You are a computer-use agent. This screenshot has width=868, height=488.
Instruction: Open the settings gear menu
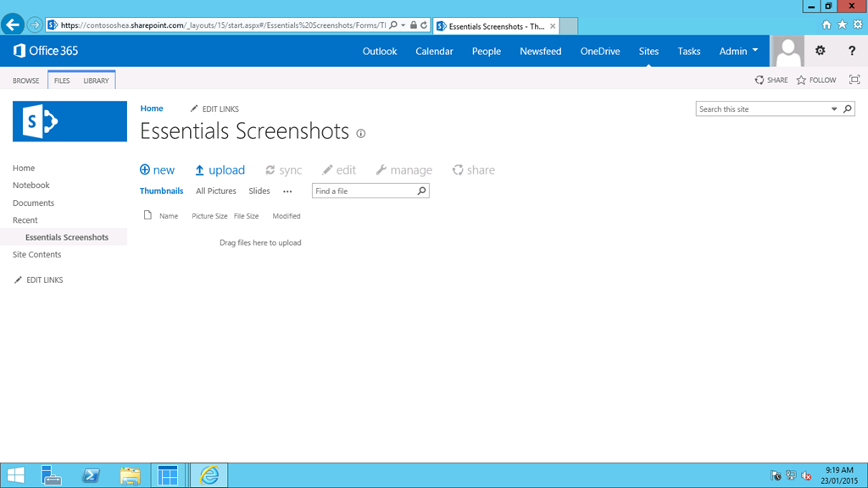[820, 51]
